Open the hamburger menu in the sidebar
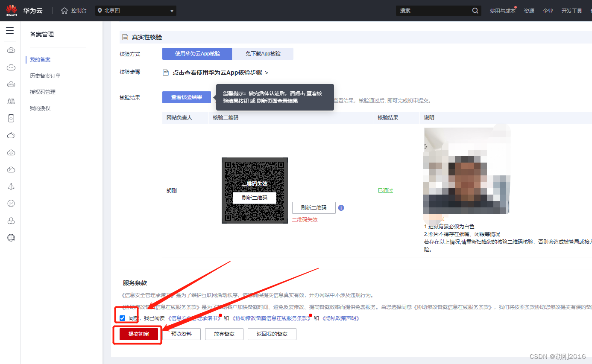The height and width of the screenshot is (364, 592). 10,31
